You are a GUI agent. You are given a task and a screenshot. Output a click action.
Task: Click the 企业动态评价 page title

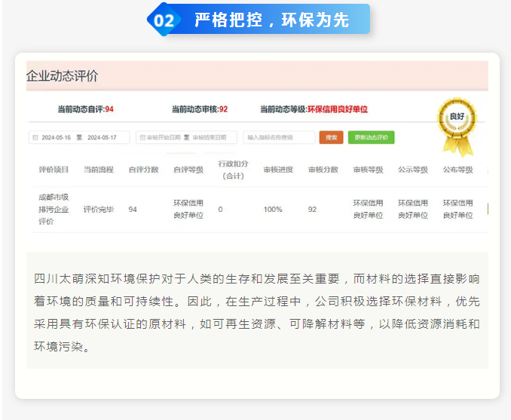point(62,76)
